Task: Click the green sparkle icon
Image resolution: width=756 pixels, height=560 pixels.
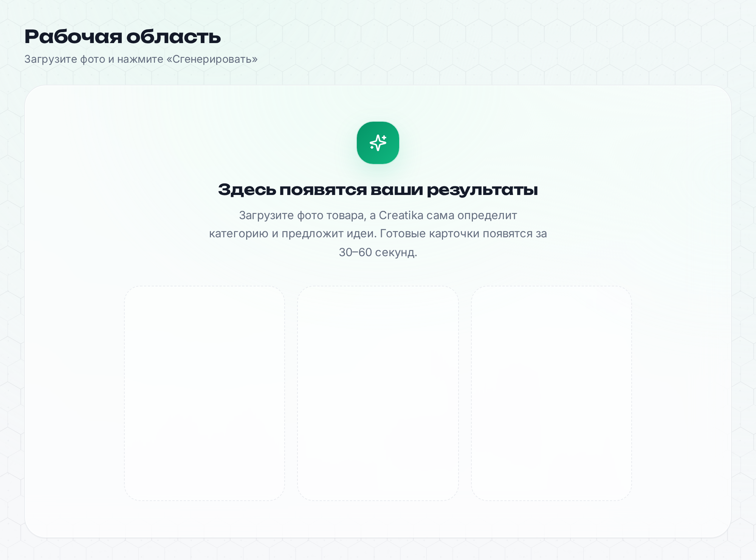Action: coord(378,143)
